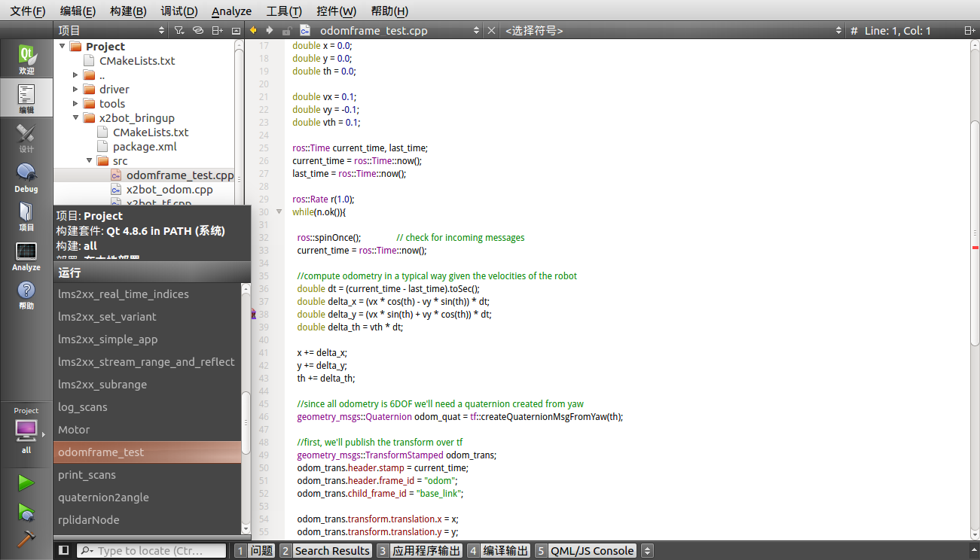Select lms2xx_set_variant run target

click(x=148, y=316)
